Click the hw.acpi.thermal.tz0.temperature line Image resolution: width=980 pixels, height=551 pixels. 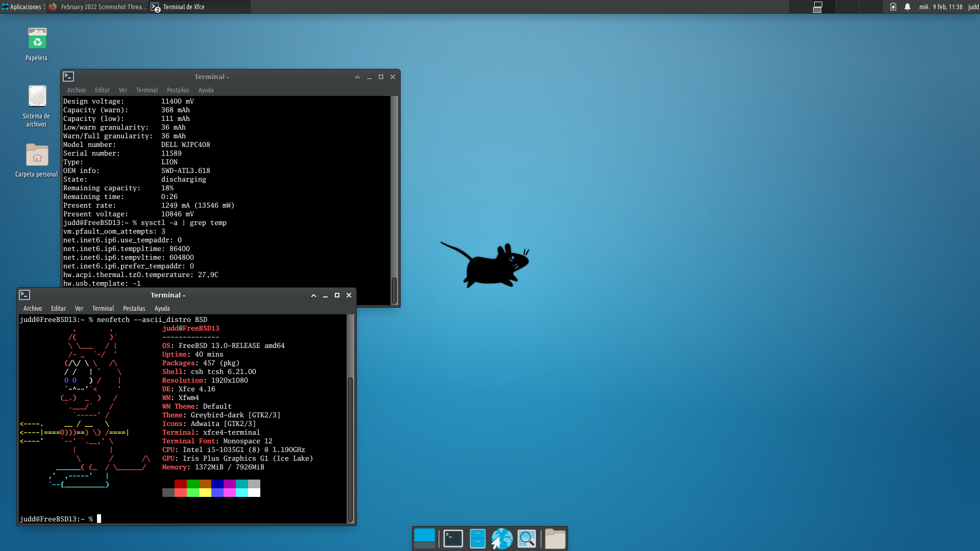141,275
